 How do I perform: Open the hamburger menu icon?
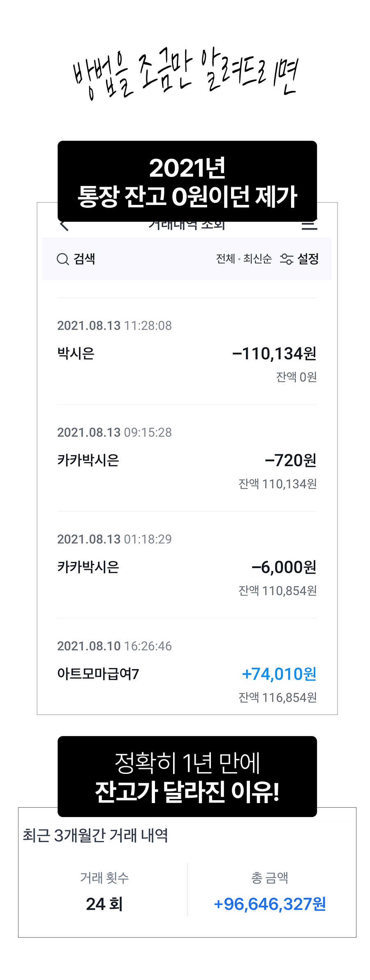point(309,226)
